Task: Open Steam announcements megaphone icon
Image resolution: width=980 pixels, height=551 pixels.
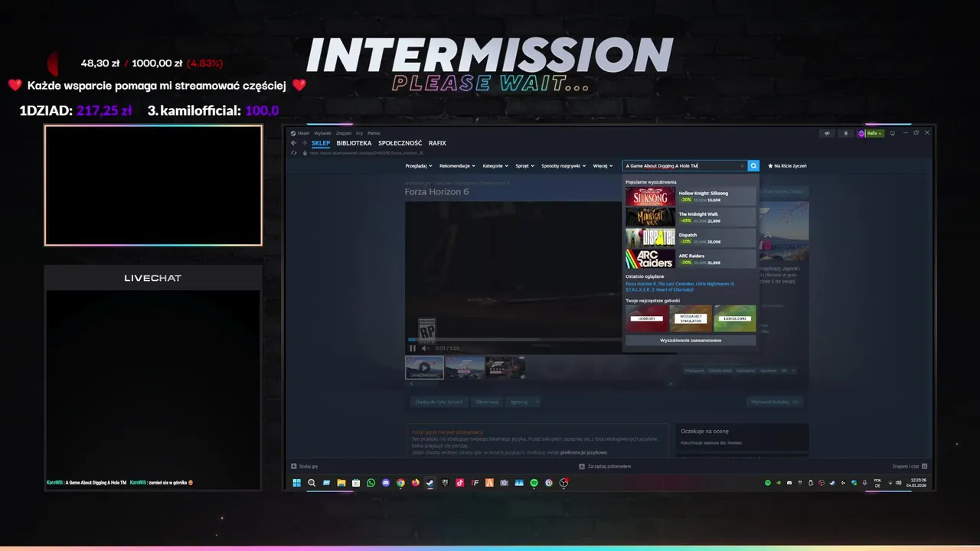Action: point(827,133)
